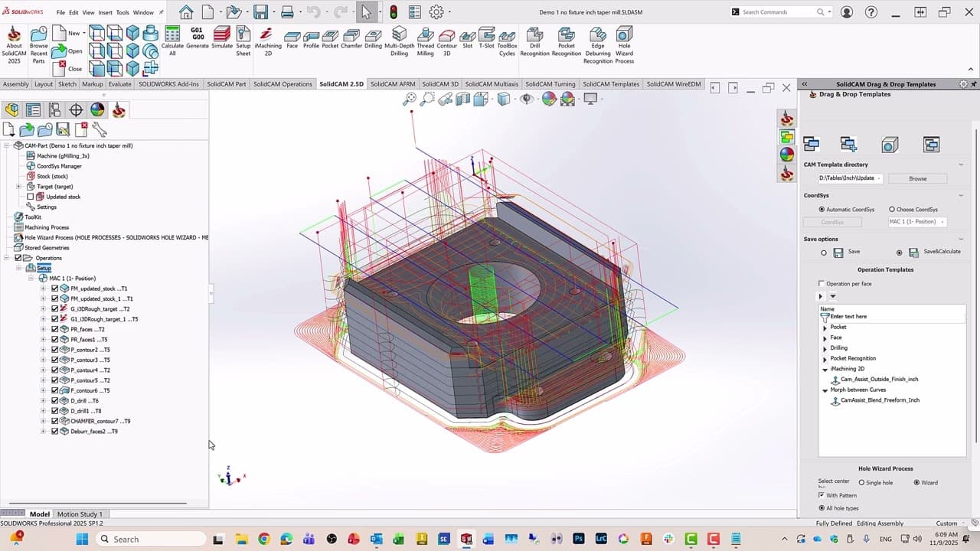Add a Drilling operation from the ribbon
The image size is (980, 551).
(373, 38)
